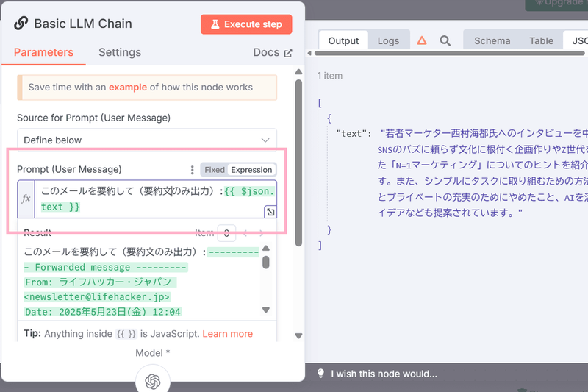Screen dimensions: 588x392
Task: Click the Result preview scroll up arrow
Action: click(x=266, y=248)
